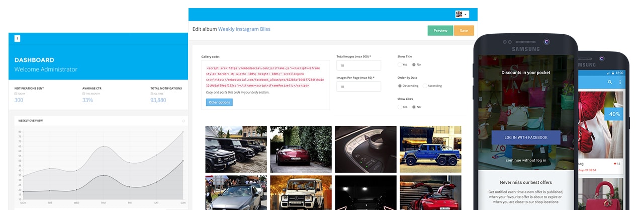This screenshot has width=644, height=210.
Task: Select No for Show Title
Action: coord(414,64)
